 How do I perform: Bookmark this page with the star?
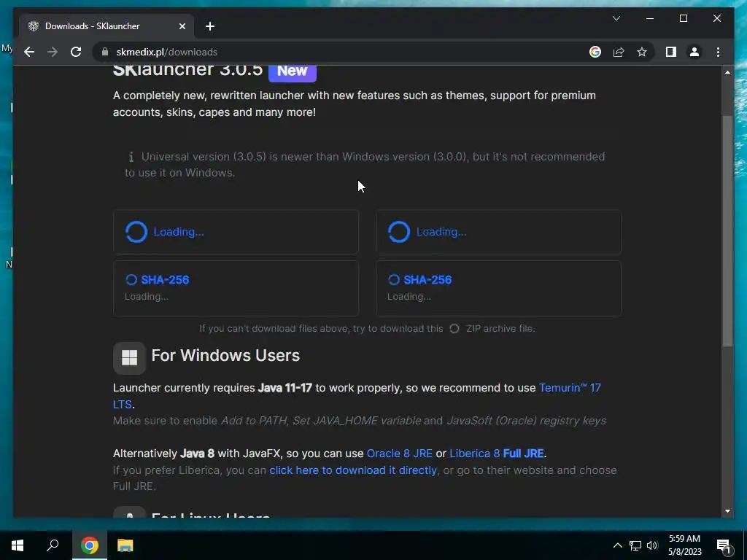[x=642, y=52]
